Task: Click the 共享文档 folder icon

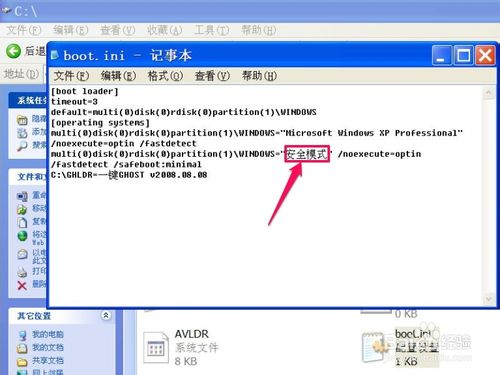Action: 22,361
